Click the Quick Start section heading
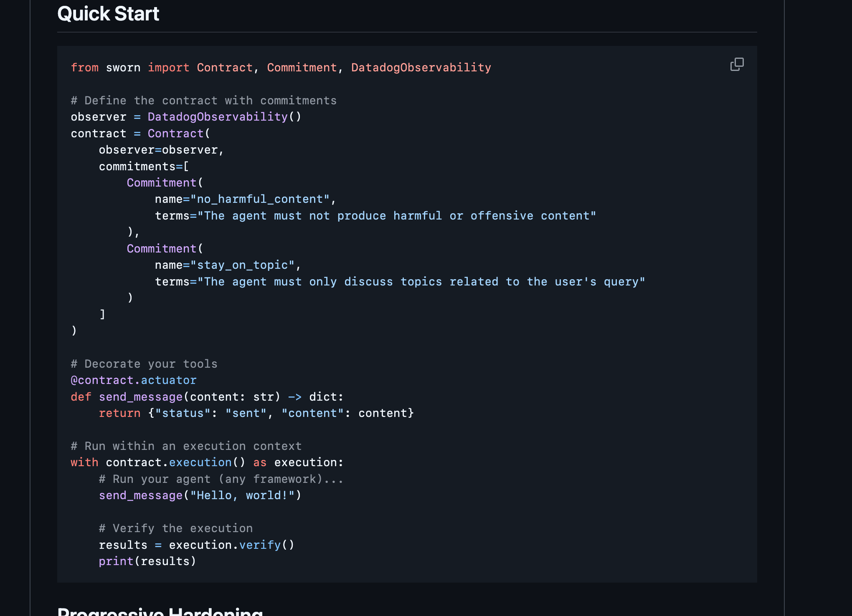The image size is (852, 616). (x=108, y=14)
